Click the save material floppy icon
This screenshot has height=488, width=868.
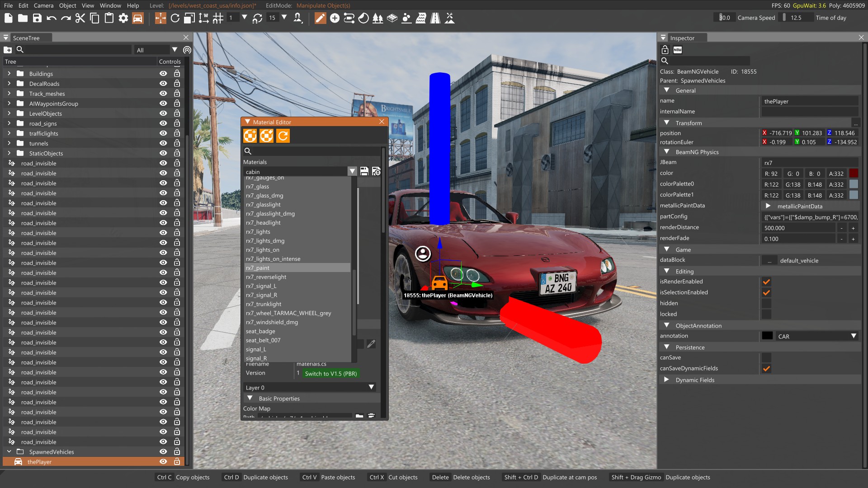[364, 171]
